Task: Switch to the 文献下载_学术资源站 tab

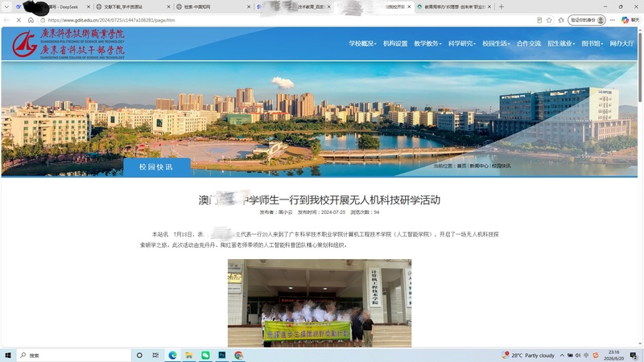Action: [x=134, y=6]
